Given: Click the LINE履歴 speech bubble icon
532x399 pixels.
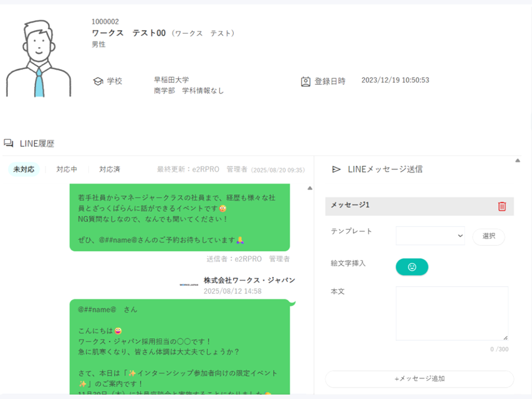Looking at the screenshot, I should [x=8, y=143].
